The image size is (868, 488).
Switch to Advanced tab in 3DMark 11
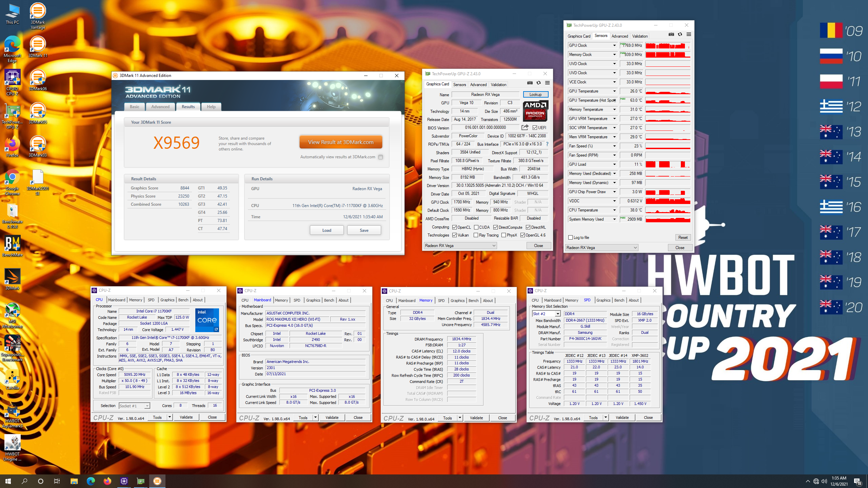[x=160, y=107]
